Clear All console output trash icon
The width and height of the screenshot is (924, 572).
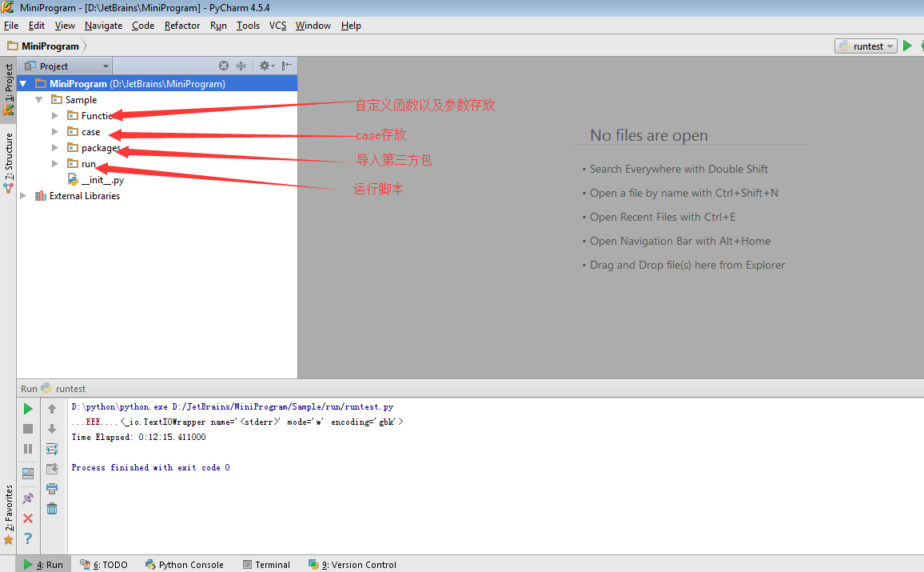(x=52, y=508)
